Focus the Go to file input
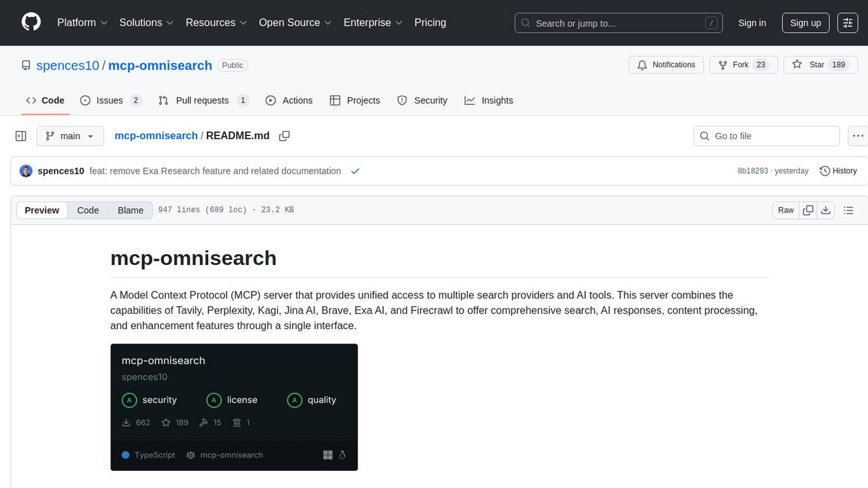Image resolution: width=868 pixels, height=488 pixels. (767, 136)
